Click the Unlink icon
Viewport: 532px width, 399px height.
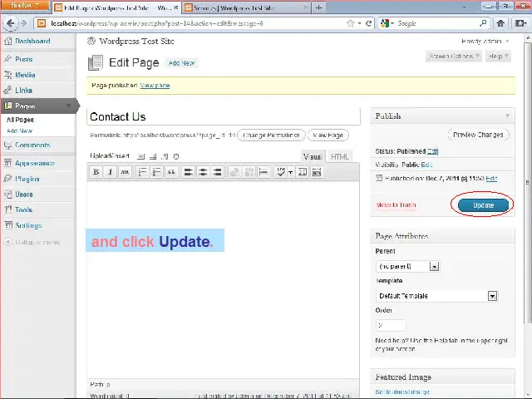point(249,172)
